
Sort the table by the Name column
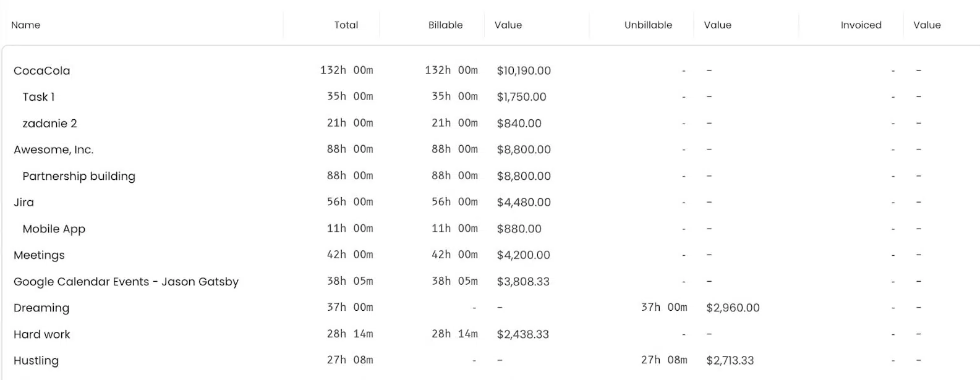click(x=25, y=25)
